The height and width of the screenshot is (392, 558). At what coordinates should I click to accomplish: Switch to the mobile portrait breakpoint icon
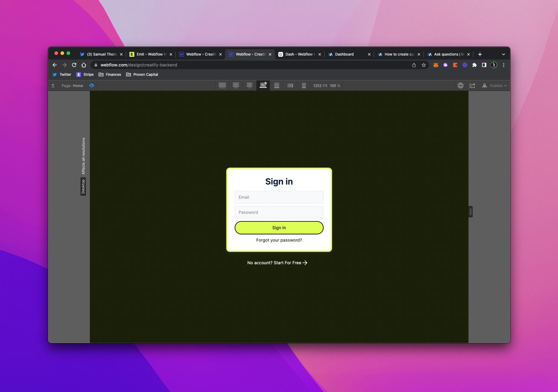pos(304,85)
